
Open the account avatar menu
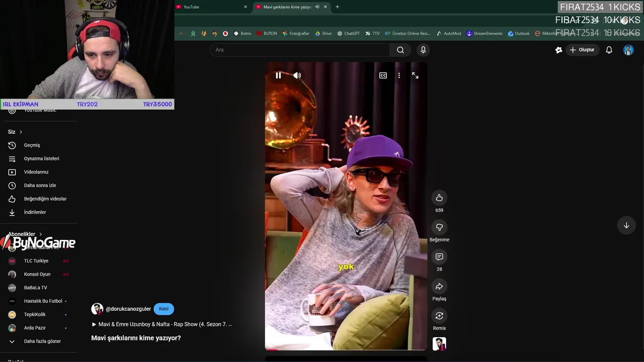click(x=628, y=50)
